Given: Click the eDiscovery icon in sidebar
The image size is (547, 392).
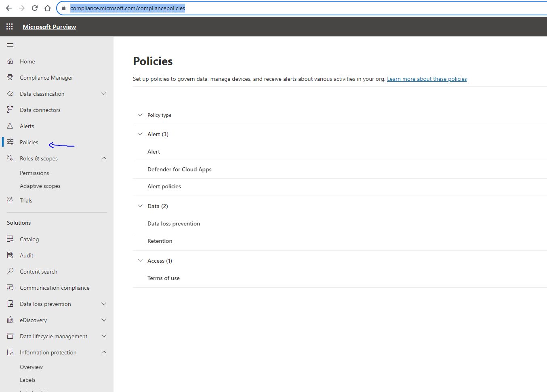Looking at the screenshot, I should coord(10,320).
